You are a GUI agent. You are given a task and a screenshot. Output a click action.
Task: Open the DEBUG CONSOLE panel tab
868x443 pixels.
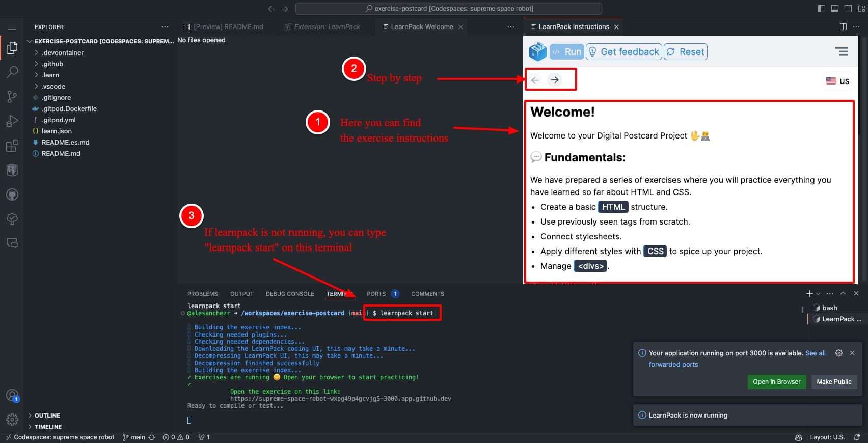tap(290, 294)
